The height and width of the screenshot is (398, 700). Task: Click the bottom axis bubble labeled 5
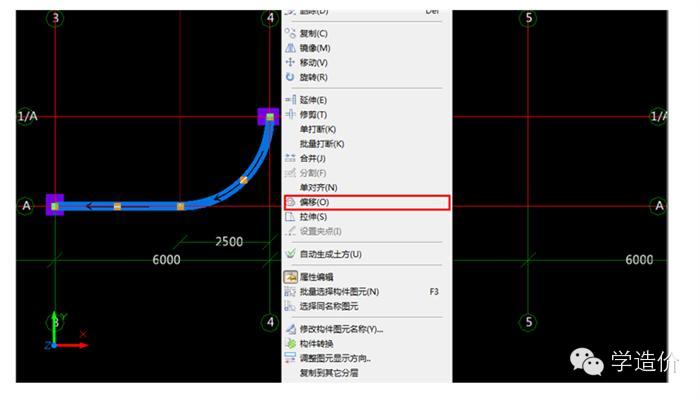click(x=529, y=322)
